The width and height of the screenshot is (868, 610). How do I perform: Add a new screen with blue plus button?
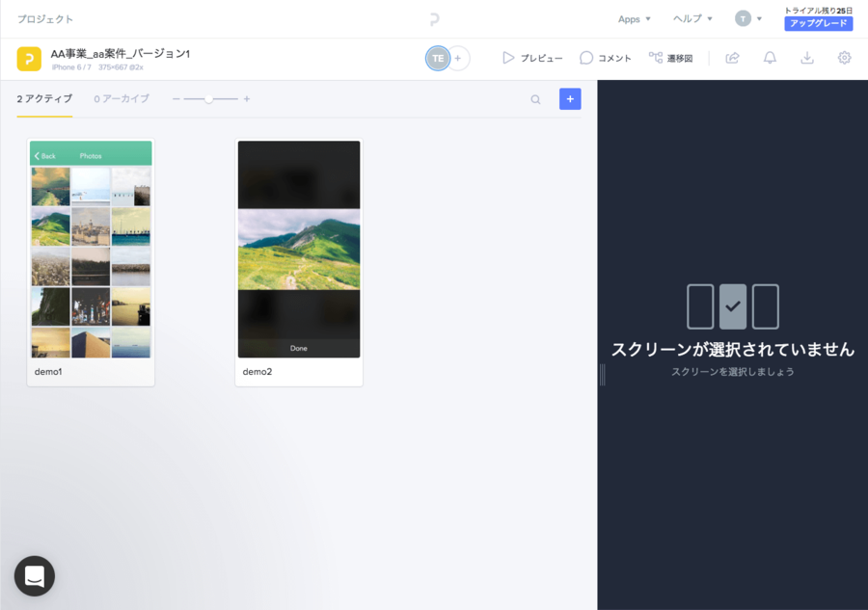pyautogui.click(x=570, y=99)
